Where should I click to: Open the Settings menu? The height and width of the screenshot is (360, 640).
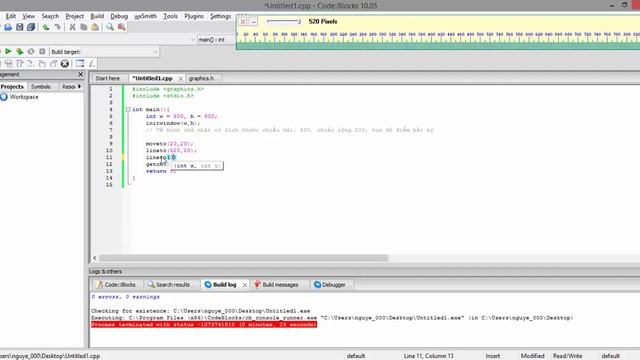(220, 16)
